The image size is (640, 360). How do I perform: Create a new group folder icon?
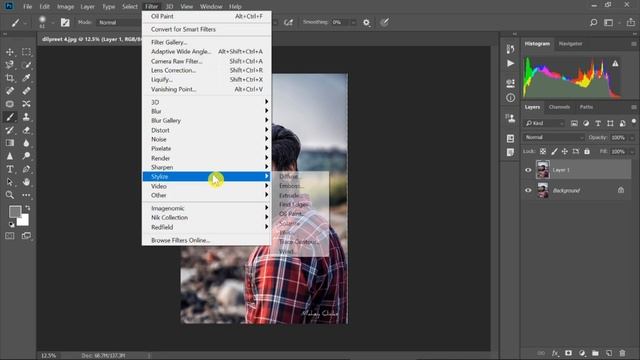(x=596, y=353)
